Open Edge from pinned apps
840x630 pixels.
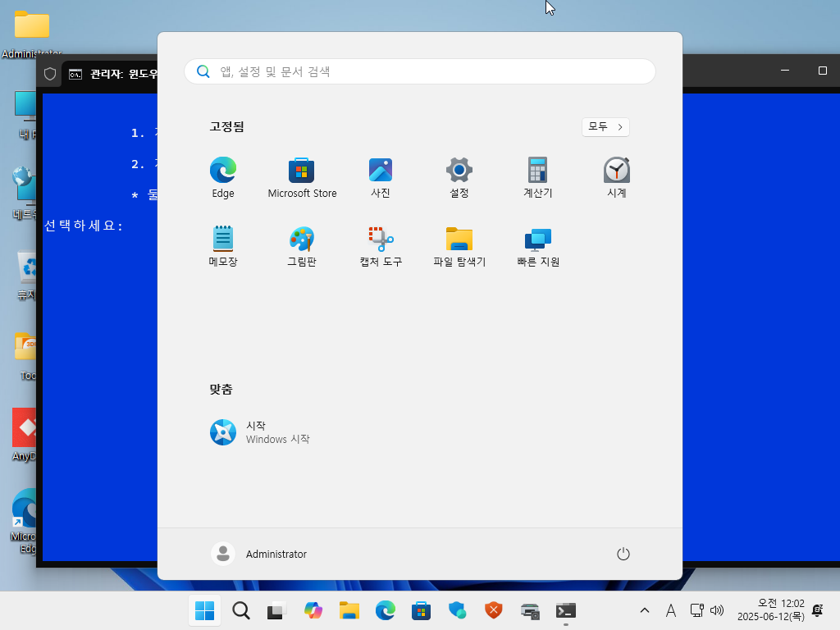(223, 178)
